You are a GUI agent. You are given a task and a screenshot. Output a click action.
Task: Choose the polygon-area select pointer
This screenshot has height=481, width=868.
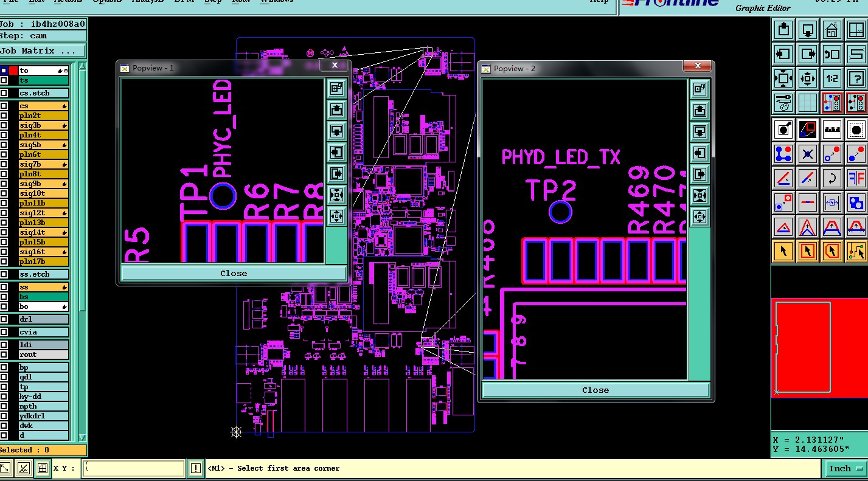832,251
